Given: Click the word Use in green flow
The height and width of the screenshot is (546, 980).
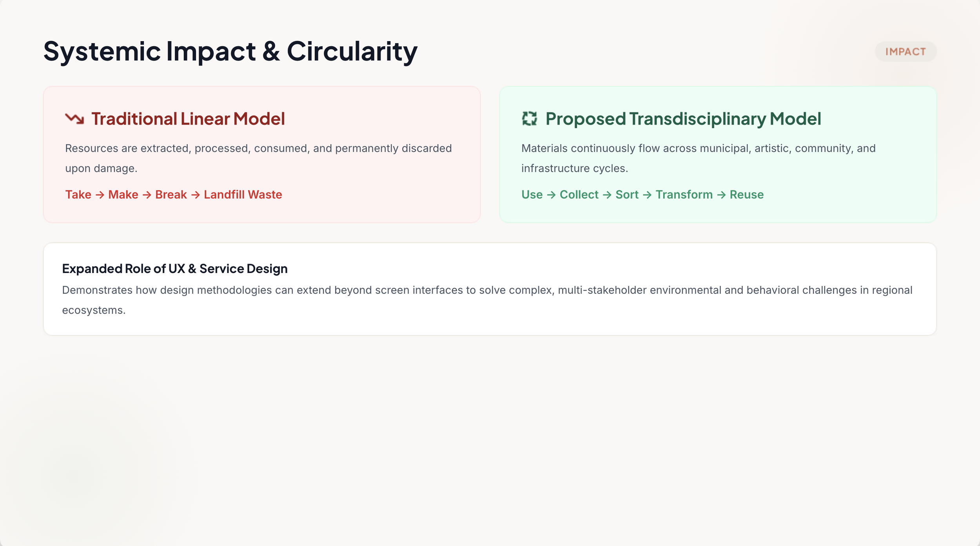Looking at the screenshot, I should pos(532,195).
